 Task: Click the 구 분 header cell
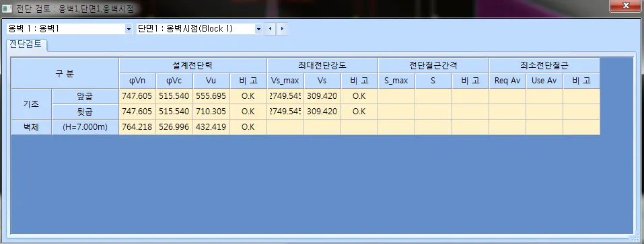(65, 73)
